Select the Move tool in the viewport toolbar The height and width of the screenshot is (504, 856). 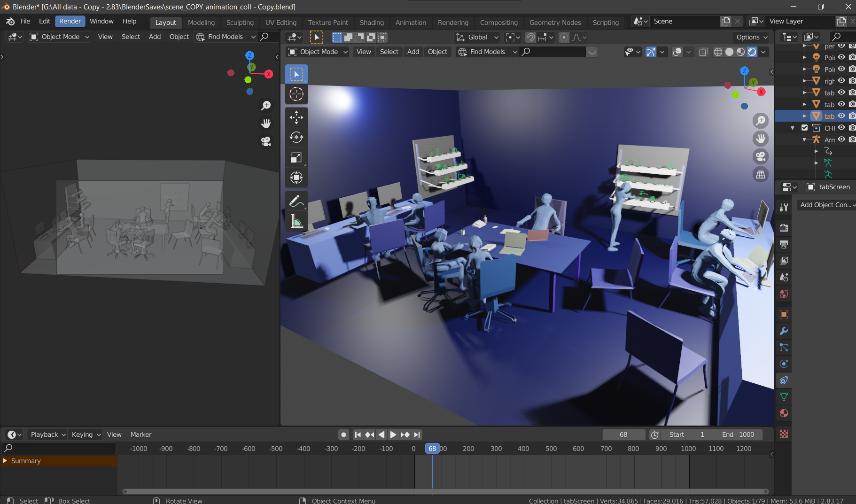[x=296, y=117]
